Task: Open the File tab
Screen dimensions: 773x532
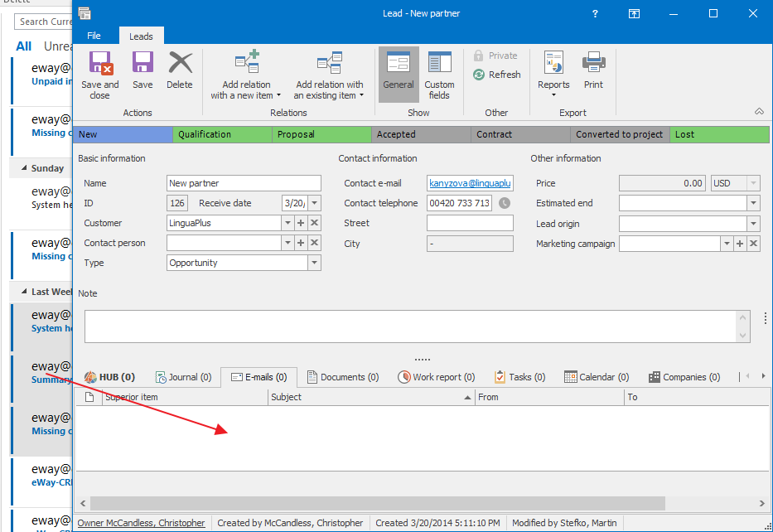Action: coord(94,36)
